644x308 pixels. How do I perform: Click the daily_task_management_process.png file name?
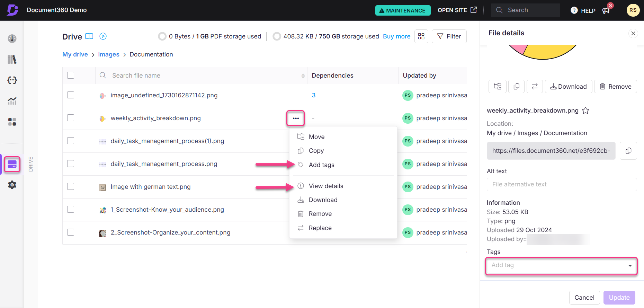tap(164, 164)
